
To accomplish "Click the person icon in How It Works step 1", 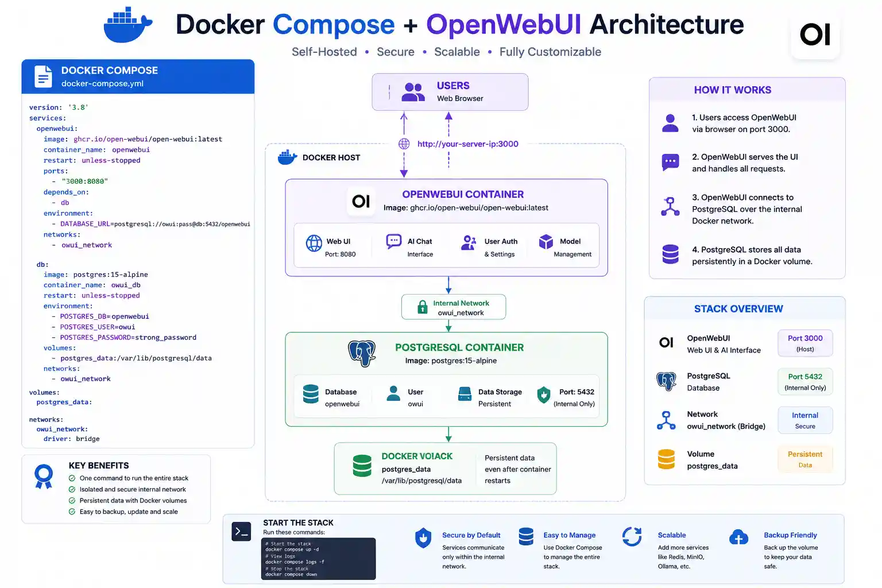I will [670, 123].
